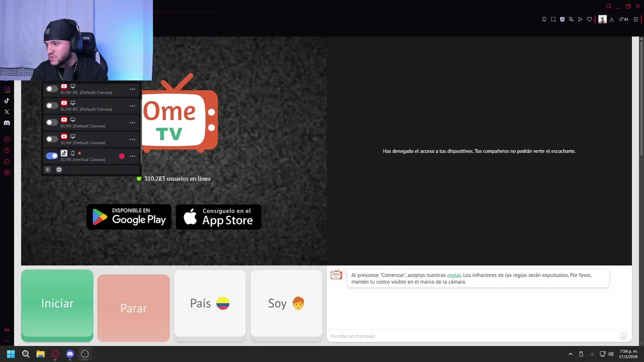Click the translate page icon

(x=571, y=19)
